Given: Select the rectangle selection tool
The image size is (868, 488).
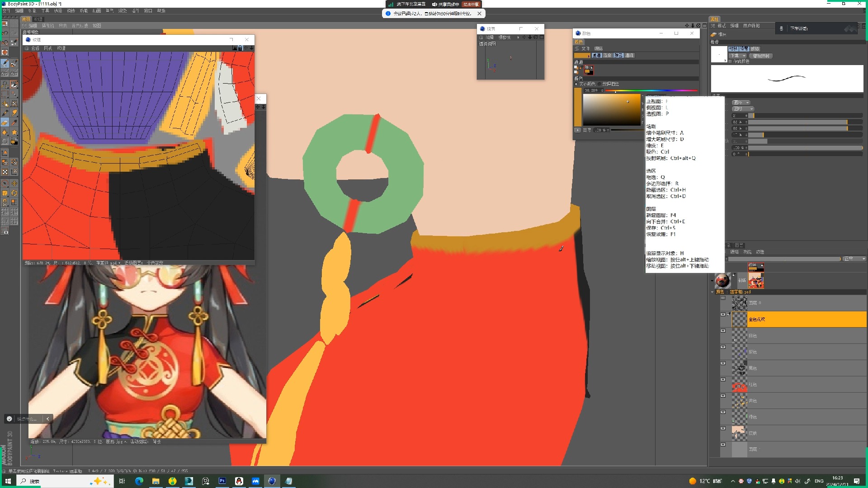Looking at the screenshot, I should (5, 94).
